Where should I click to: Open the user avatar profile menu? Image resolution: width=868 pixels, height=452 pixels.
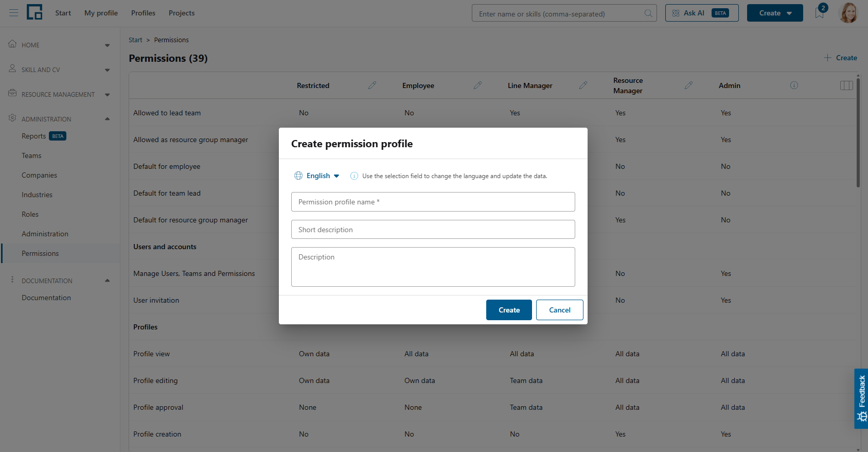tap(848, 13)
